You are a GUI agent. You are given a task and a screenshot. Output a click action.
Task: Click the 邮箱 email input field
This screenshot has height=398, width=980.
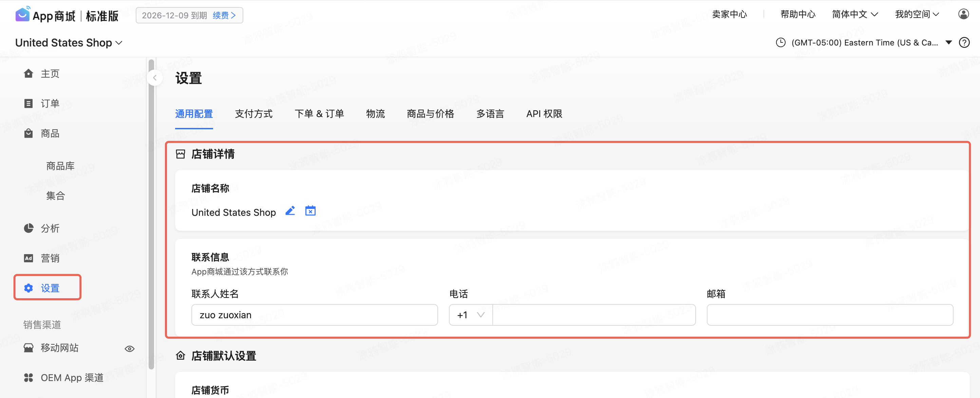click(x=829, y=315)
